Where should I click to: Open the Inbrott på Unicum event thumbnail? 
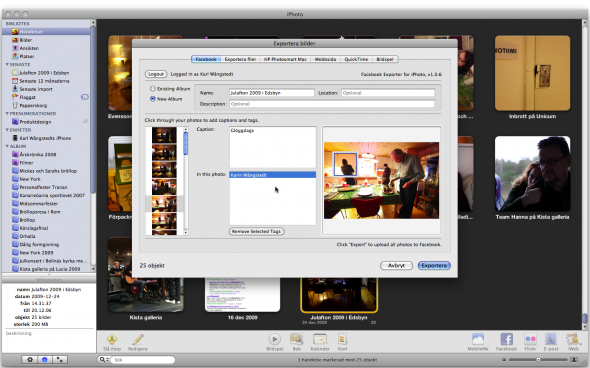(532, 73)
